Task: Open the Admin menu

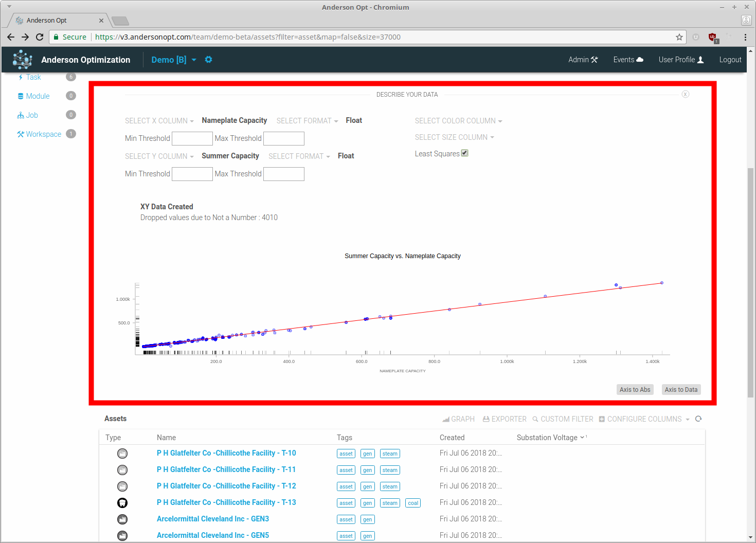Action: [x=583, y=60]
